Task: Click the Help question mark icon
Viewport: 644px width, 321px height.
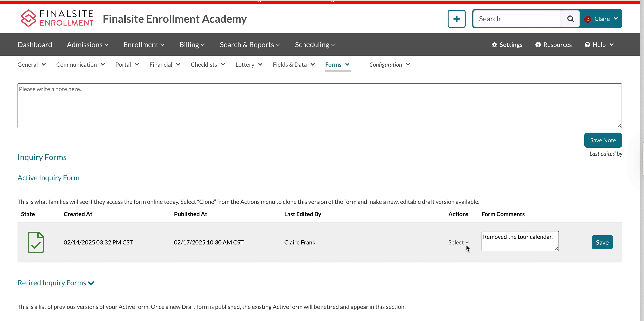Action: (x=587, y=44)
